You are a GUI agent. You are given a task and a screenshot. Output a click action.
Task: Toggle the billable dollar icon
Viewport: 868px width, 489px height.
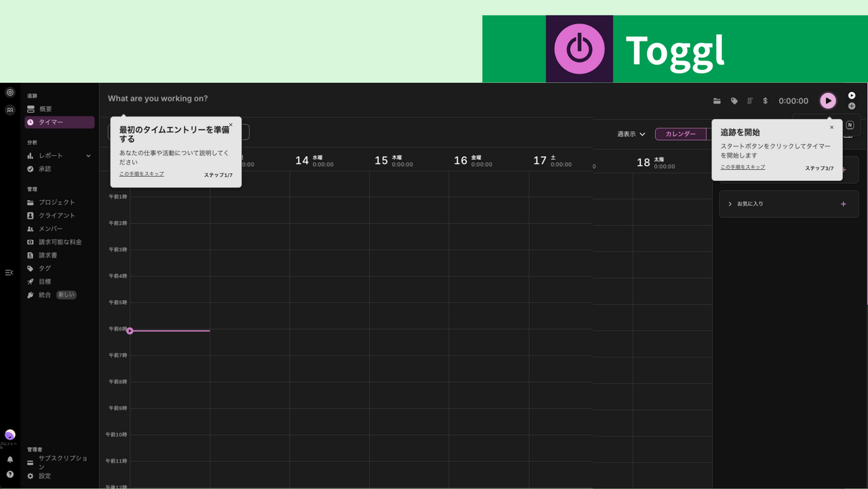tap(765, 101)
